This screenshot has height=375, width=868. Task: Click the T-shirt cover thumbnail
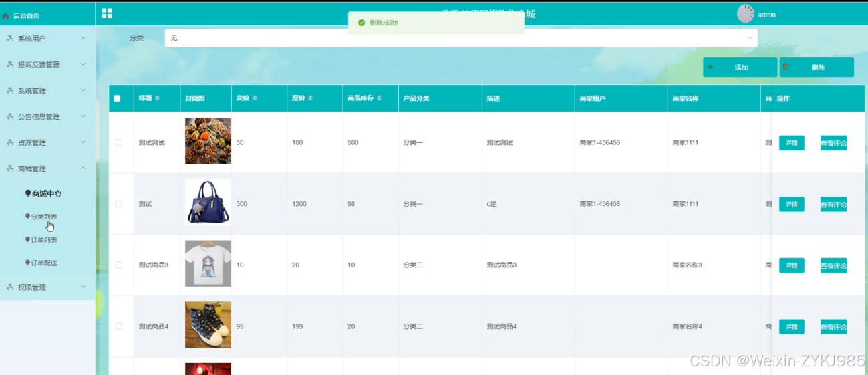point(208,263)
